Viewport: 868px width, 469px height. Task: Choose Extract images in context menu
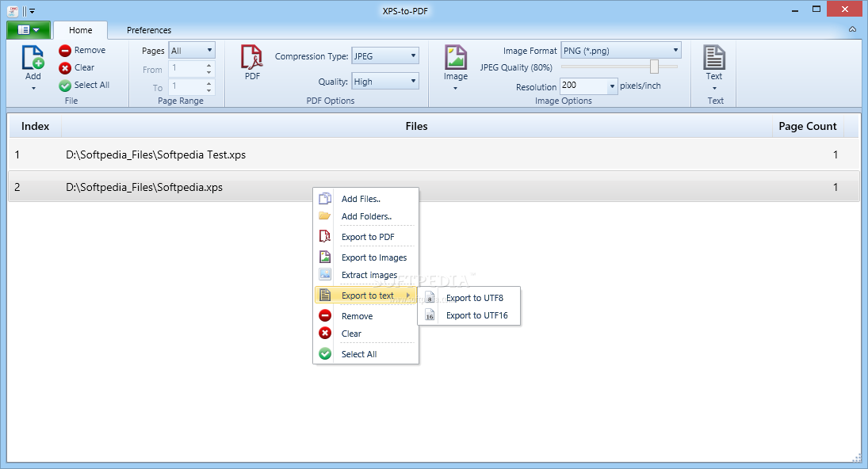[366, 275]
